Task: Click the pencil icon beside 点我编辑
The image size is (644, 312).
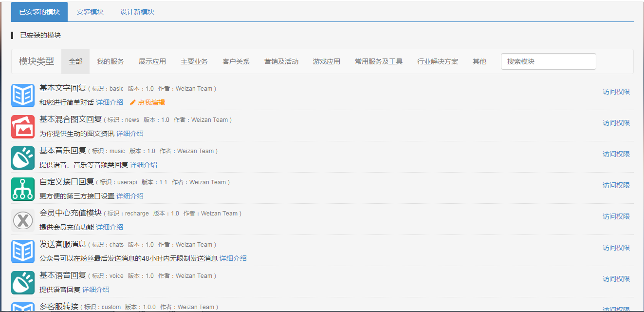Action: (133, 102)
